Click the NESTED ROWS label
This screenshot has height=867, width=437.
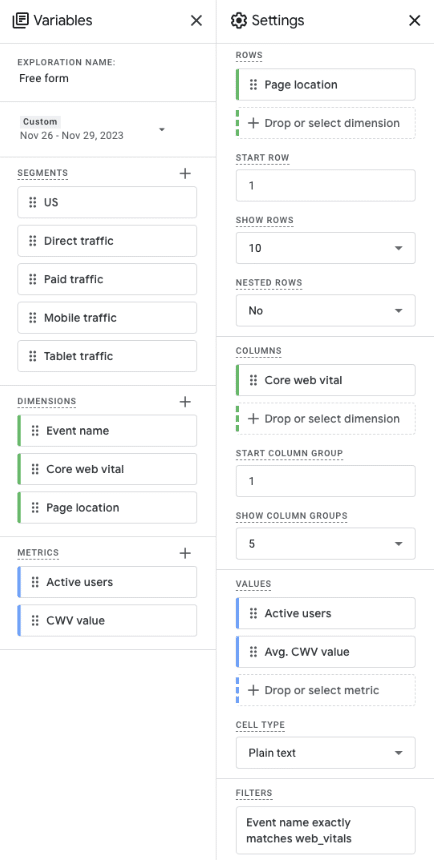(269, 283)
